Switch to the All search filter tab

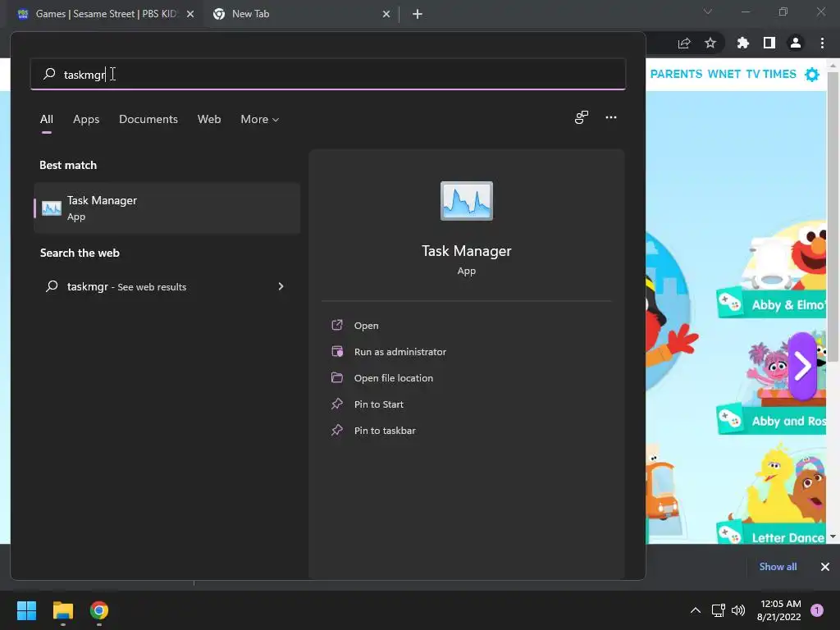47,119
